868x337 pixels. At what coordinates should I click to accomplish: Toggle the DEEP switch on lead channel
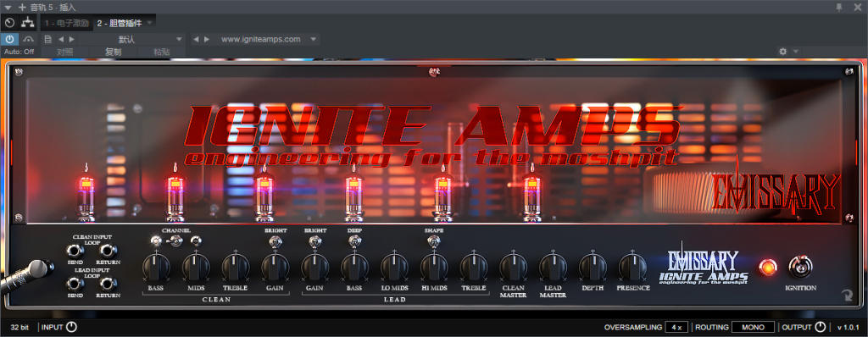(353, 241)
